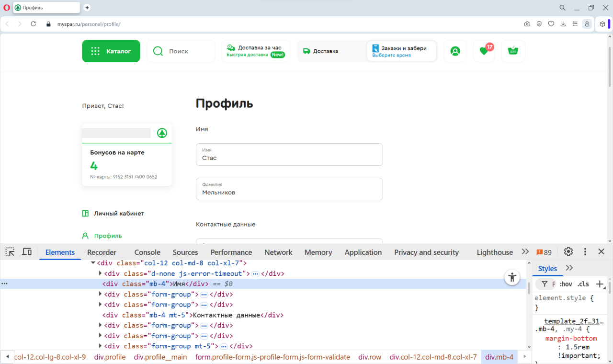Open the DevTools settings gear
613x364 pixels.
coord(568,252)
